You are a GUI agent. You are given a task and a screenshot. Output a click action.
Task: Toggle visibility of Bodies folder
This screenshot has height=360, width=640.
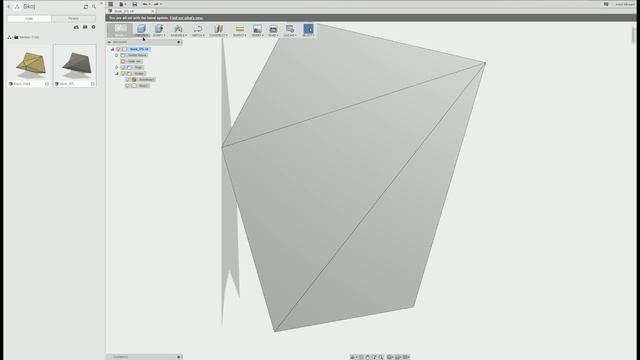coord(123,73)
